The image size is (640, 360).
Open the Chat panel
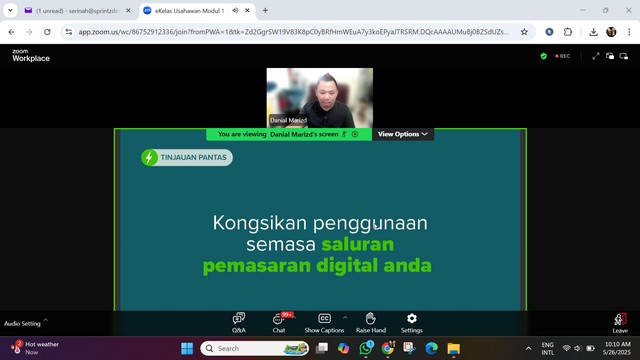pyautogui.click(x=279, y=323)
